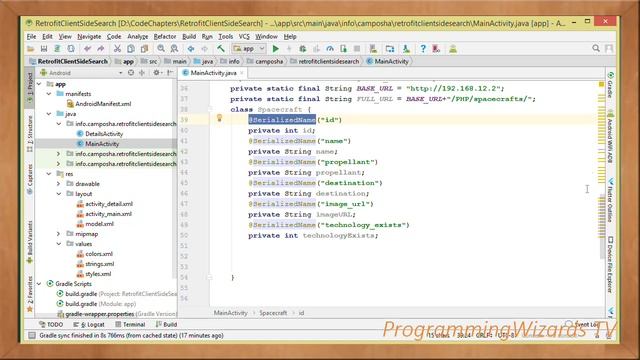Viewport: 640px width, 360px height.
Task: Click the Save All toolbar icon
Action: (44, 49)
